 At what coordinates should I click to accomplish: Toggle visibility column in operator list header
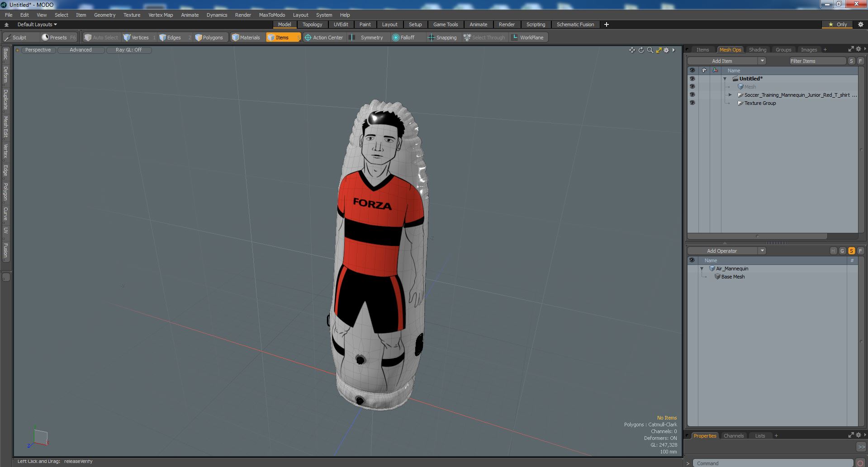pos(692,260)
